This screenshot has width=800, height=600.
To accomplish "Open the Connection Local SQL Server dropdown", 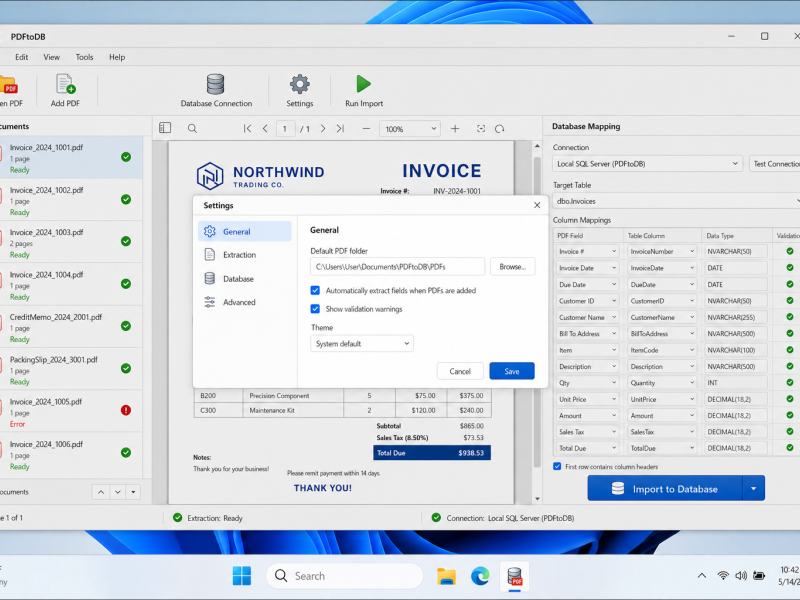I will pos(646,164).
